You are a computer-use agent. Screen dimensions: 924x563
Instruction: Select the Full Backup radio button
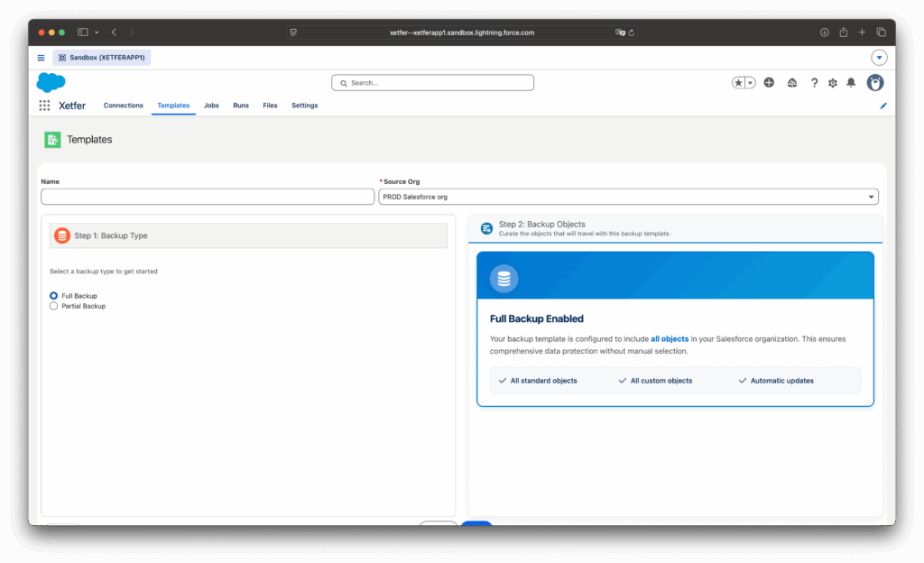(x=53, y=296)
